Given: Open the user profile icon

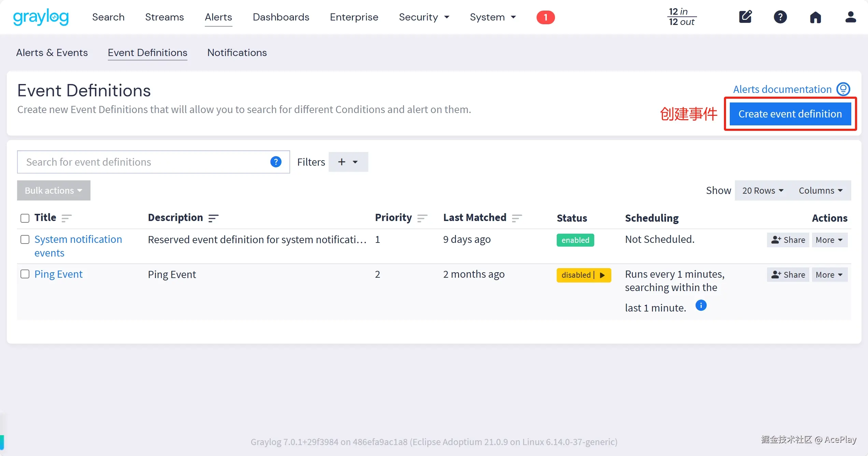Looking at the screenshot, I should [850, 17].
